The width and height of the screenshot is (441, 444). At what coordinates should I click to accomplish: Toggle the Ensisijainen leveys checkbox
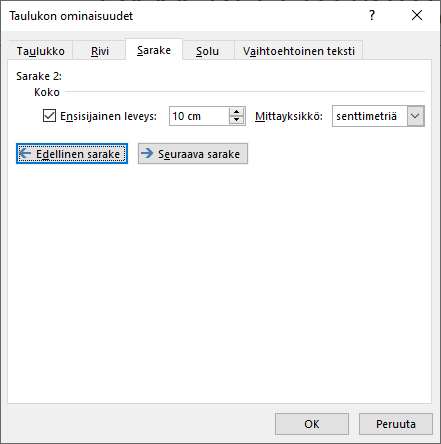pos(49,116)
